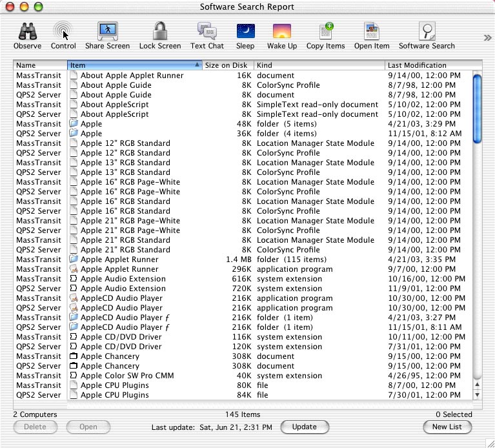Sort by Size on Disk column

pos(228,65)
